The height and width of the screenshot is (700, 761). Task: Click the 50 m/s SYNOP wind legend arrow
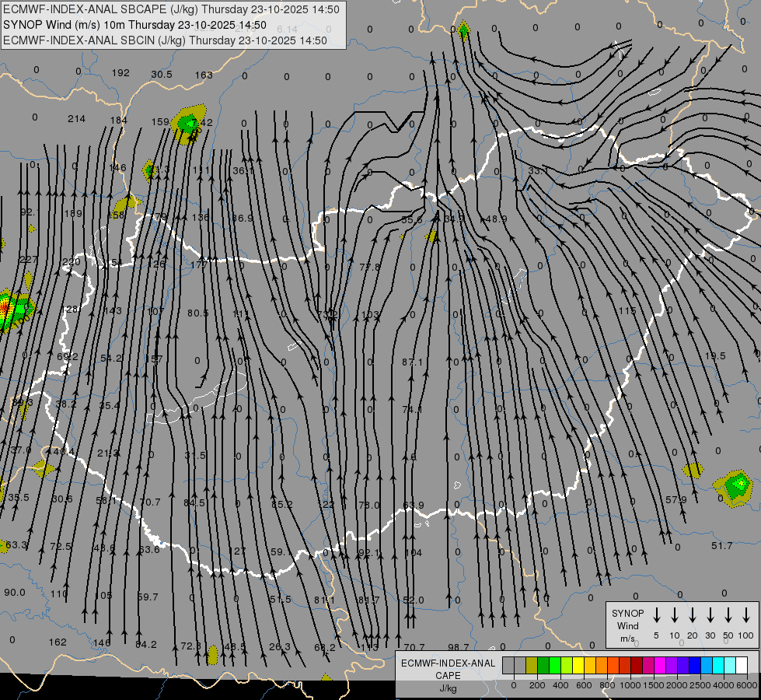[728, 615]
